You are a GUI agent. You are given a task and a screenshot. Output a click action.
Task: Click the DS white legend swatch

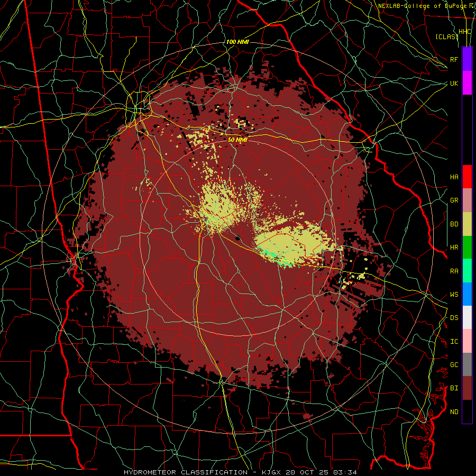pyautogui.click(x=467, y=317)
